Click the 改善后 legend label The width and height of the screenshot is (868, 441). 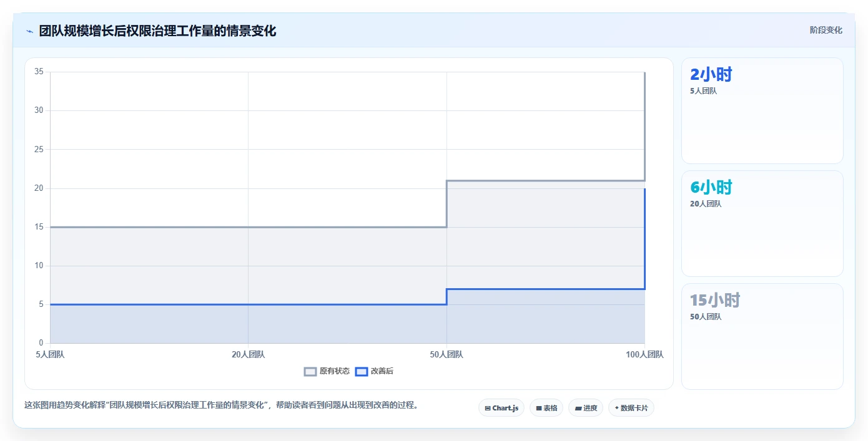pos(382,371)
